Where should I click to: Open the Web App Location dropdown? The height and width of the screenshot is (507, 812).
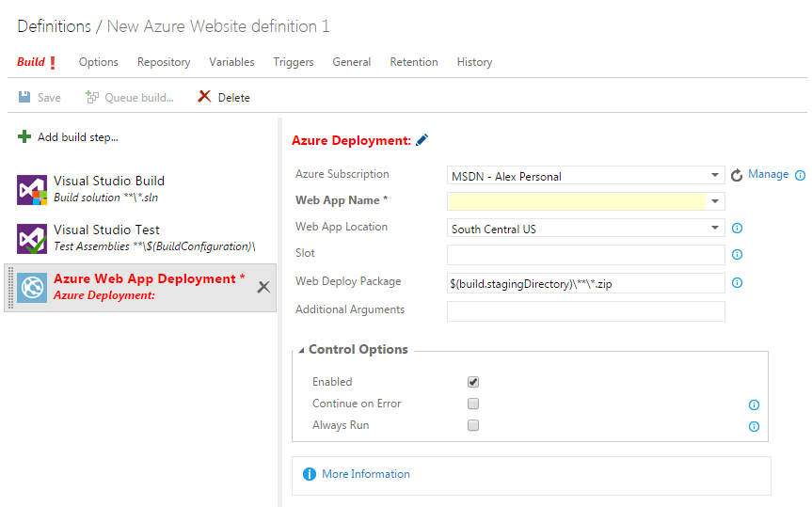point(715,228)
